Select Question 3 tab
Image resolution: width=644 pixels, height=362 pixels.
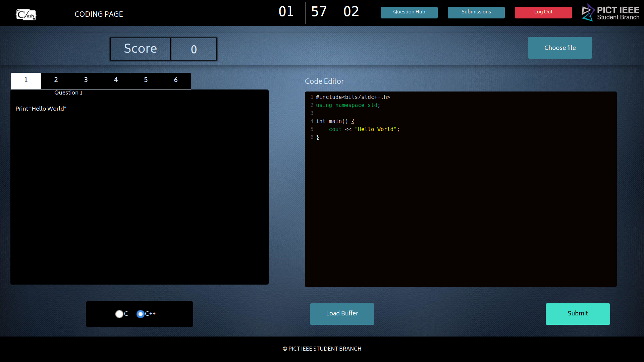[x=86, y=80]
